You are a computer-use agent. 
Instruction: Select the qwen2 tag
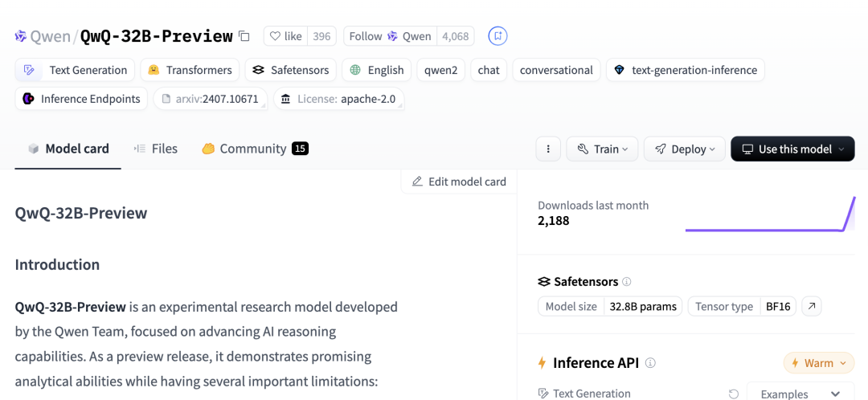[x=440, y=70]
